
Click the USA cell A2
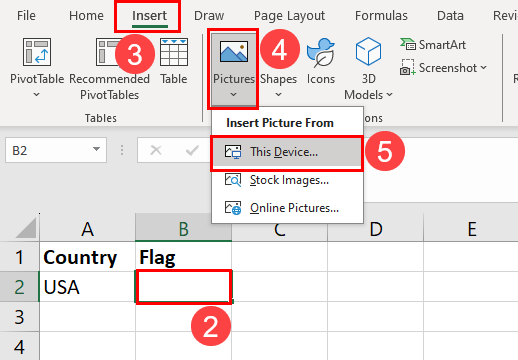[87, 287]
